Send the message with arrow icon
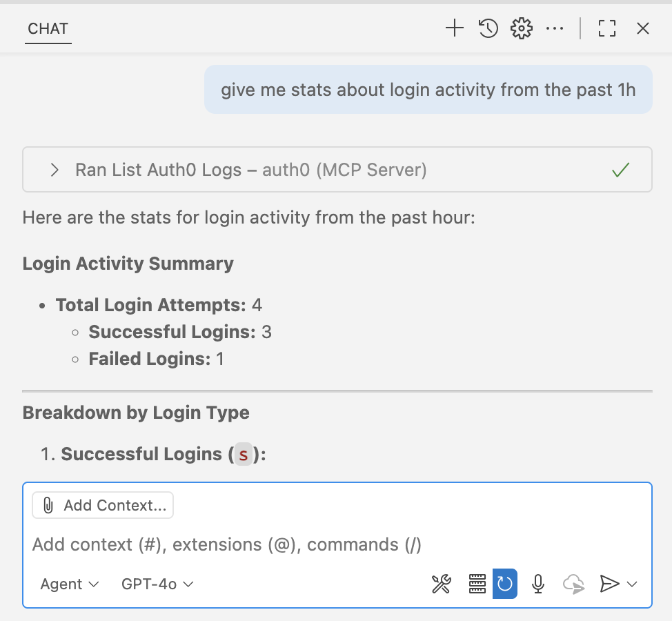 tap(609, 584)
